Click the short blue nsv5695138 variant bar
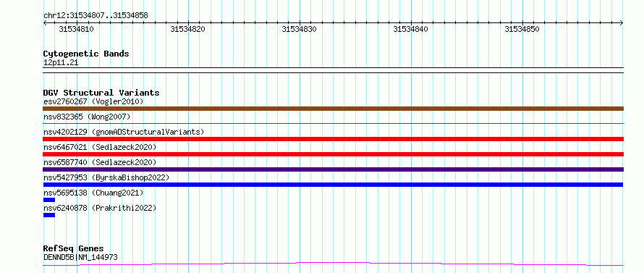644x273 pixels. click(x=49, y=200)
